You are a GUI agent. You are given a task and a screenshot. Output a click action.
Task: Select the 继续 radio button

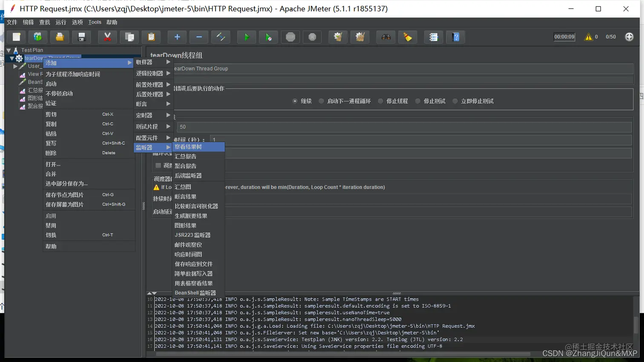[x=295, y=101]
